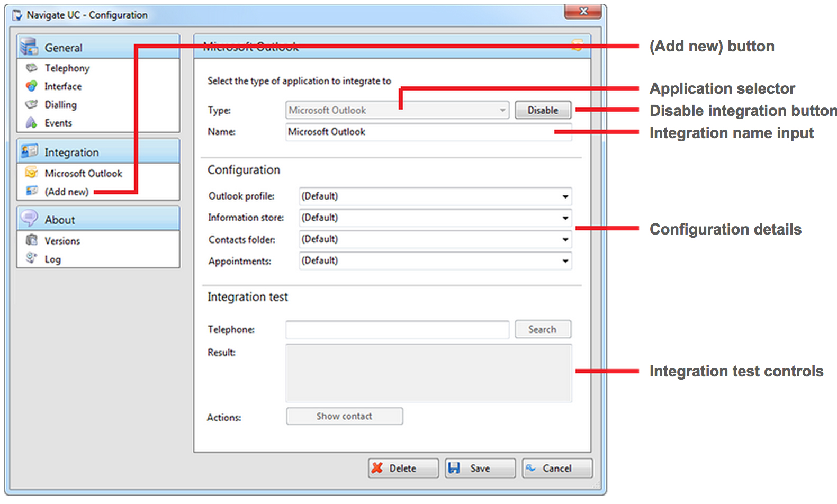Click the Log icon
The width and height of the screenshot is (837, 504).
pyautogui.click(x=32, y=258)
